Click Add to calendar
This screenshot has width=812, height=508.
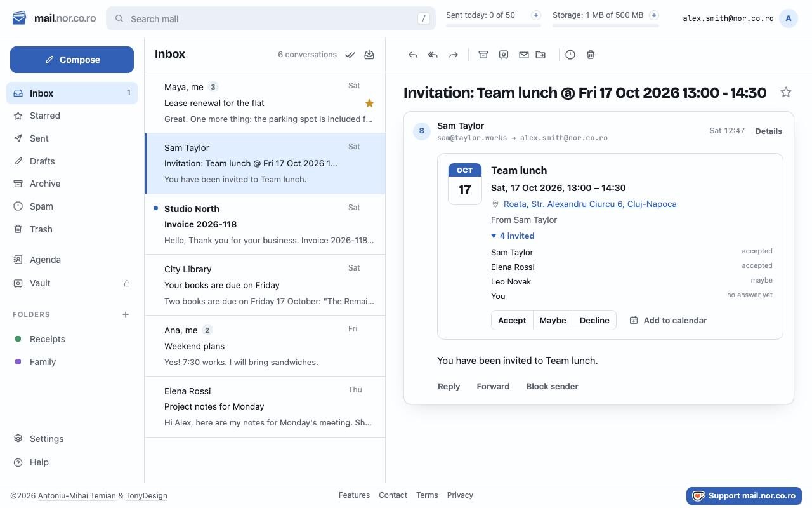tap(668, 320)
